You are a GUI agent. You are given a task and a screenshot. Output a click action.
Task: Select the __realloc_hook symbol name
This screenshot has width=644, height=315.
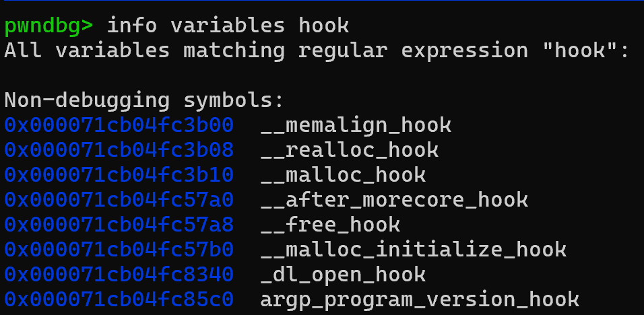coord(350,150)
